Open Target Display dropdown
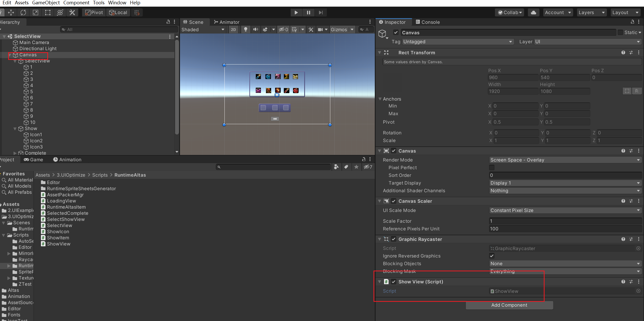This screenshot has width=644, height=321. coord(565,183)
